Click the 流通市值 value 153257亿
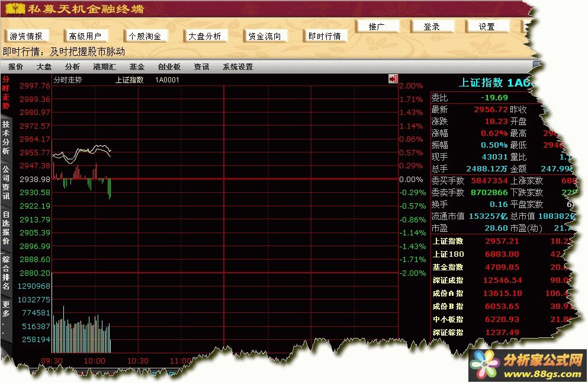Viewport: 588px width, 383px height. click(x=489, y=216)
